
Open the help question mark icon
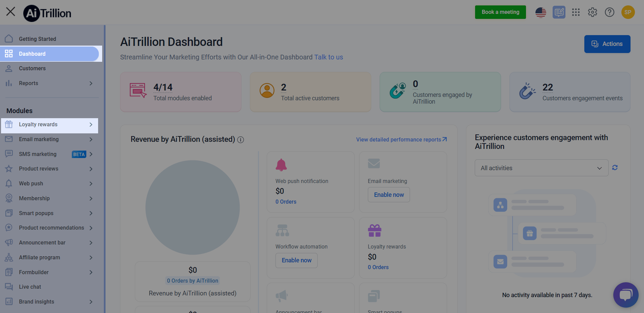click(610, 12)
